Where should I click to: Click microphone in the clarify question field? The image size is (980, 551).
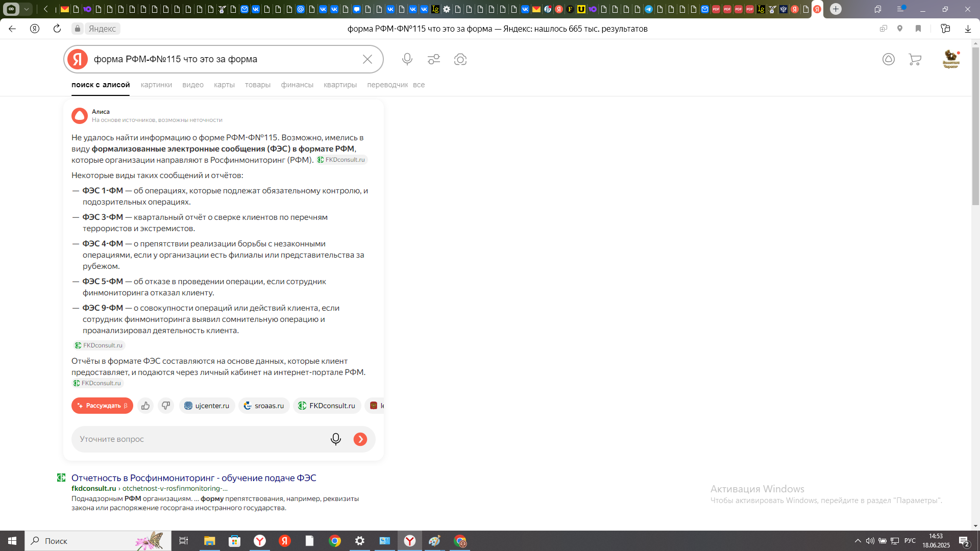tap(335, 439)
